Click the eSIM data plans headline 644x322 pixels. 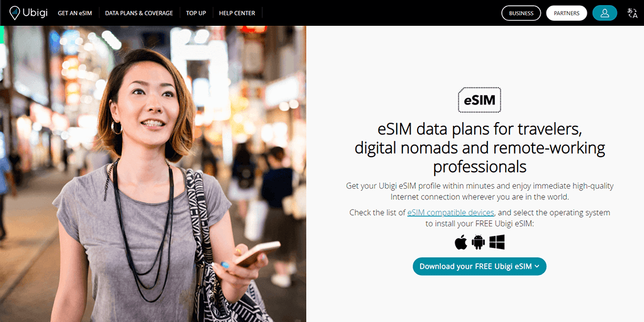[x=480, y=148]
